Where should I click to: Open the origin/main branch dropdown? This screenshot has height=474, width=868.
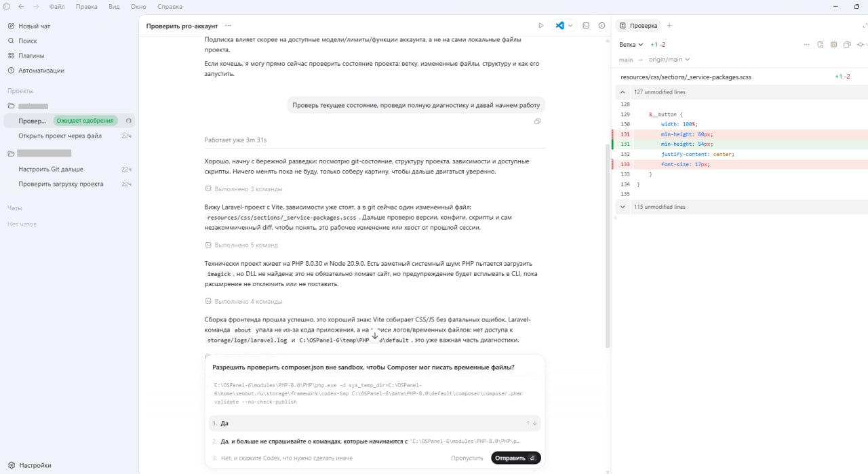coord(669,60)
